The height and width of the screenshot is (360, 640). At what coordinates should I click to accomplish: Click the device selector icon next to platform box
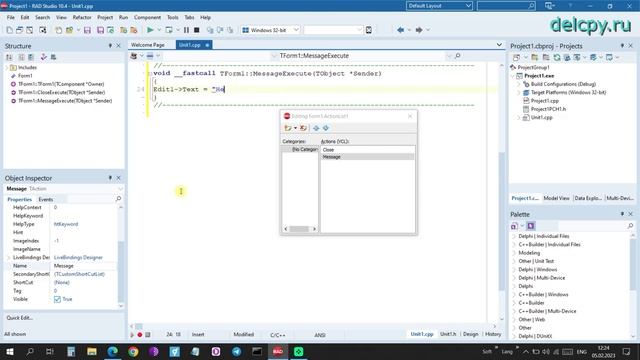click(x=369, y=30)
